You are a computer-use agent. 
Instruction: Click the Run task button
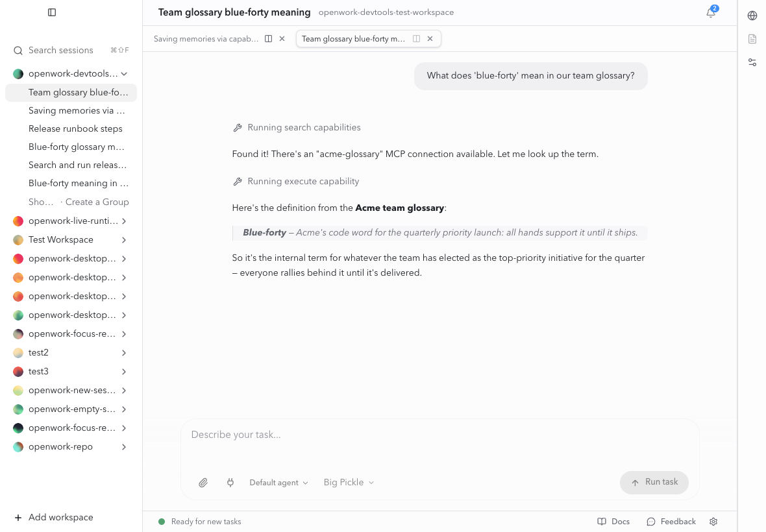click(x=654, y=483)
